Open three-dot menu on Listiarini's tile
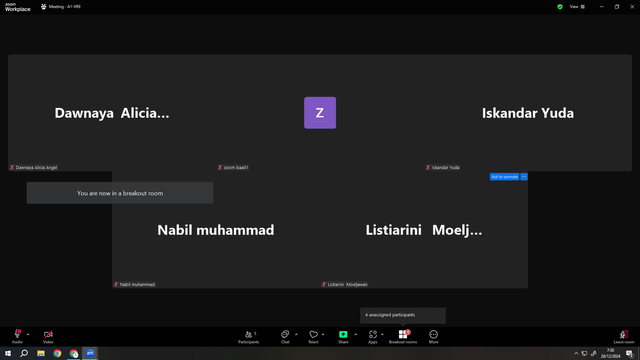The image size is (640, 360). [524, 177]
